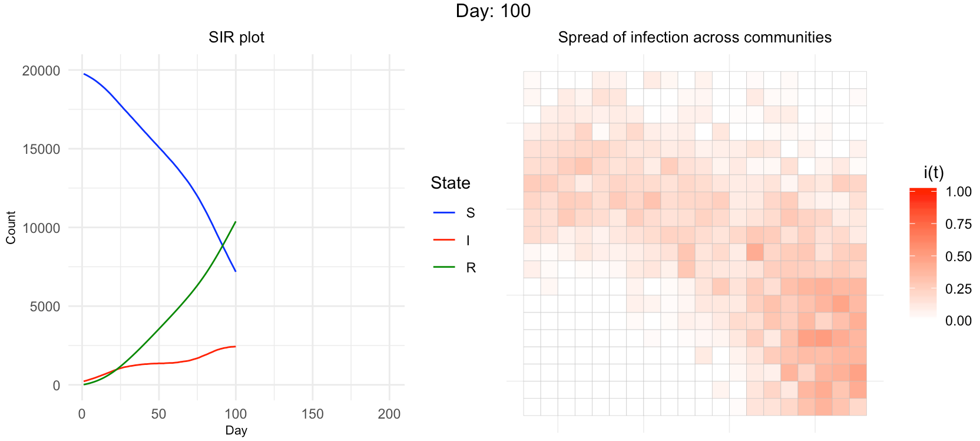Click the 150 x-axis tick label
980x441 pixels.
[x=312, y=414]
